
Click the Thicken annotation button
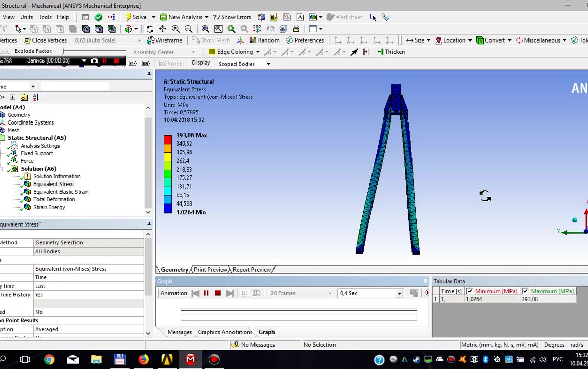coord(390,52)
